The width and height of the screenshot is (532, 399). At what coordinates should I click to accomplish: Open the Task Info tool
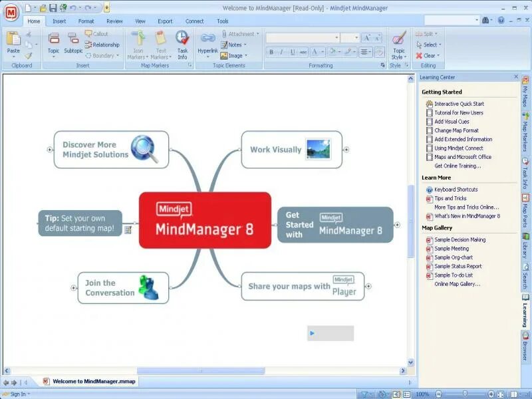182,45
